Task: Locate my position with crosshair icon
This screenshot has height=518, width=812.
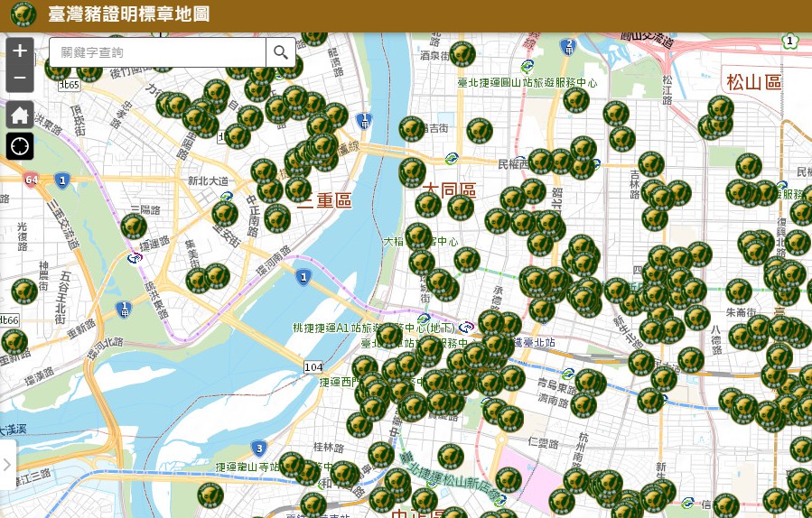Action: (x=20, y=146)
